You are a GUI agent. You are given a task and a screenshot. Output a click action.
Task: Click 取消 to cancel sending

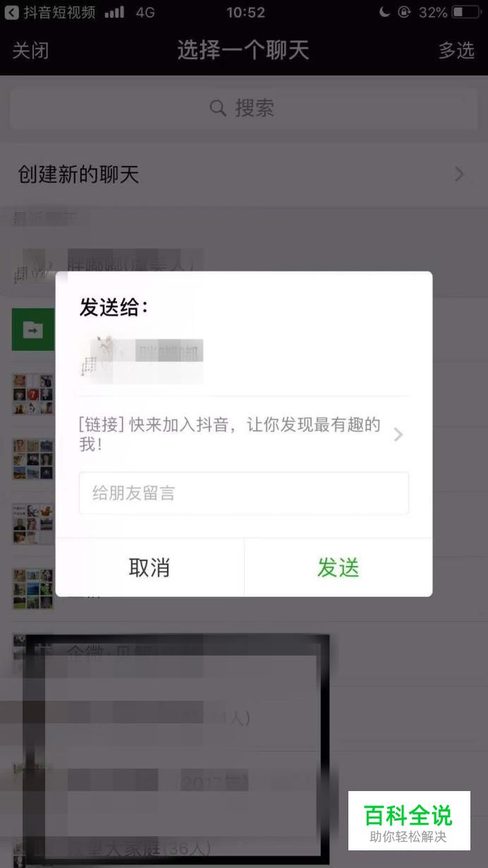click(150, 567)
